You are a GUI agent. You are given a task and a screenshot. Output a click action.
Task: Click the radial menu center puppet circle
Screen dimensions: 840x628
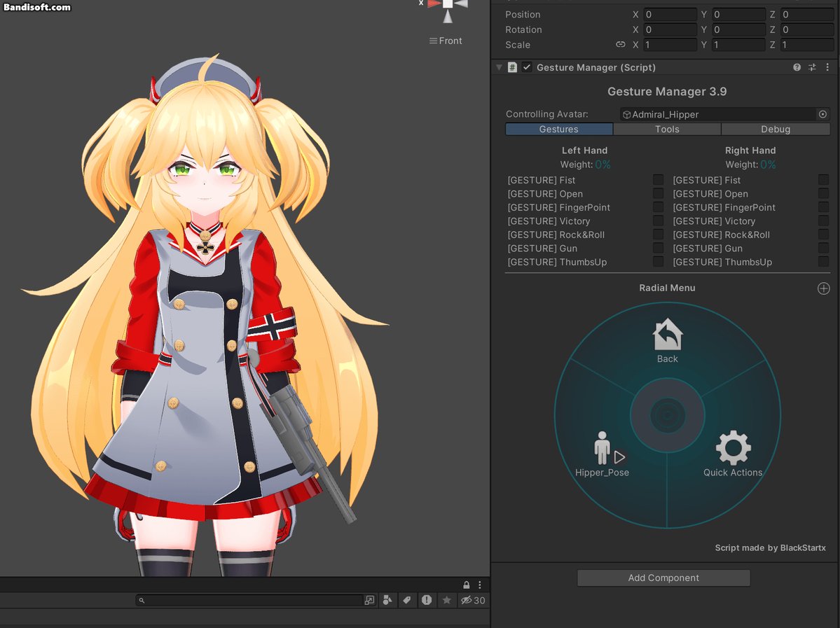pos(668,415)
